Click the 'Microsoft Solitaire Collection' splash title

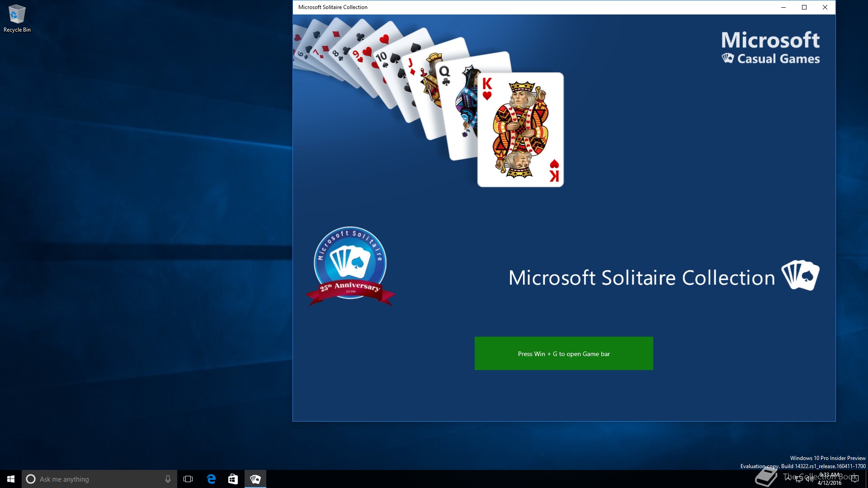[642, 277]
